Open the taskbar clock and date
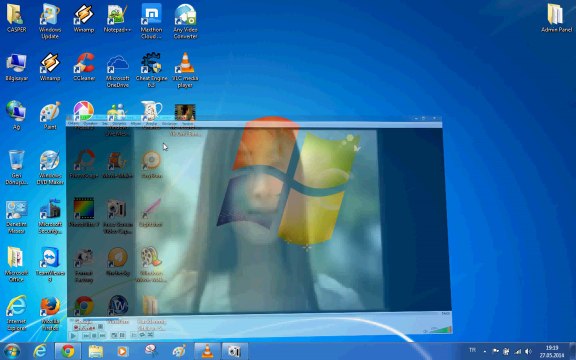 [552, 352]
